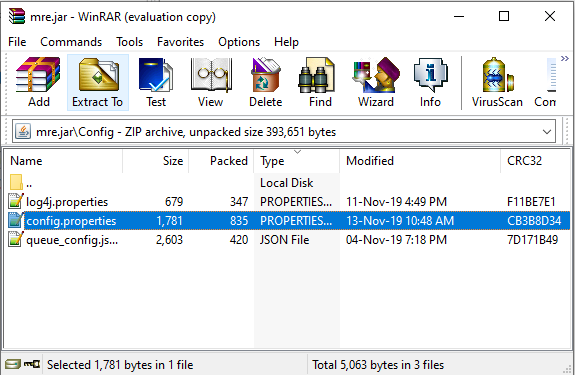Sort by the Size column header

tap(155, 161)
